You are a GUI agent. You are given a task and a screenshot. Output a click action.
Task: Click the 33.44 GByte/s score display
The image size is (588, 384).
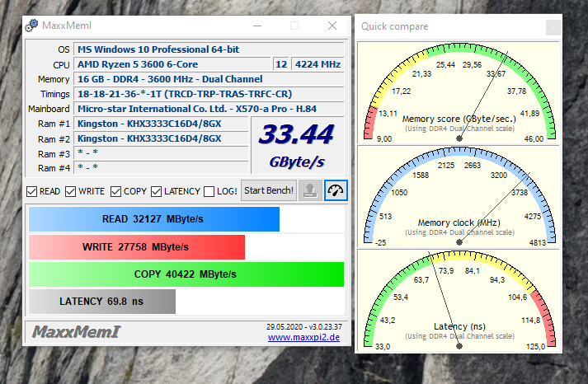point(298,146)
